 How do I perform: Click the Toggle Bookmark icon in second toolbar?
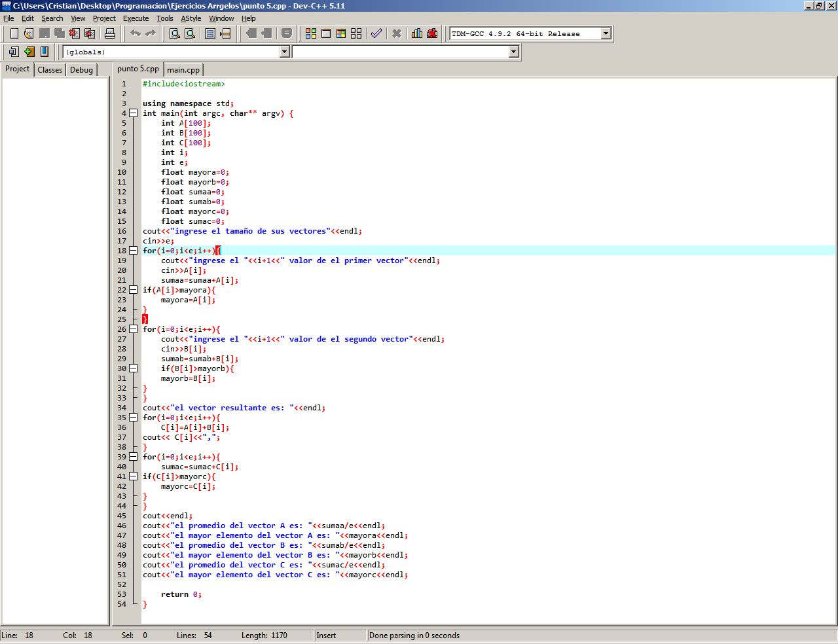pyautogui.click(x=45, y=52)
